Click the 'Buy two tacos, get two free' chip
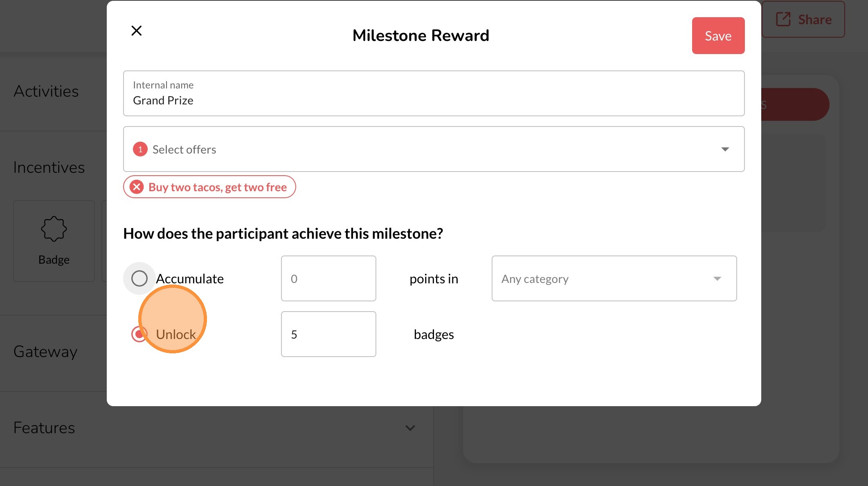The width and height of the screenshot is (868, 486). click(x=217, y=187)
